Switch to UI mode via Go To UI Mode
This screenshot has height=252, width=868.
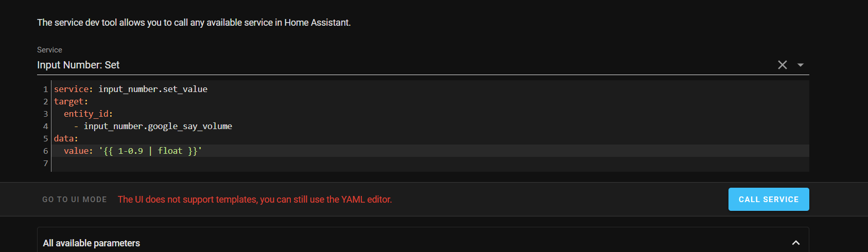pos(75,200)
